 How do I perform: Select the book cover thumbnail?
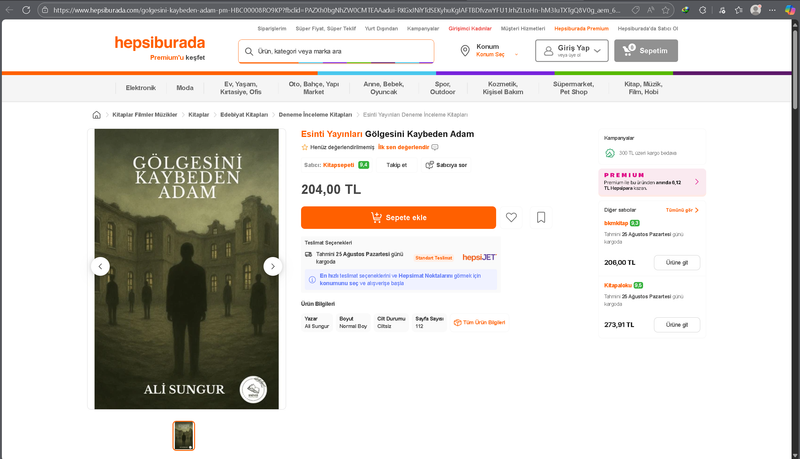click(x=184, y=436)
